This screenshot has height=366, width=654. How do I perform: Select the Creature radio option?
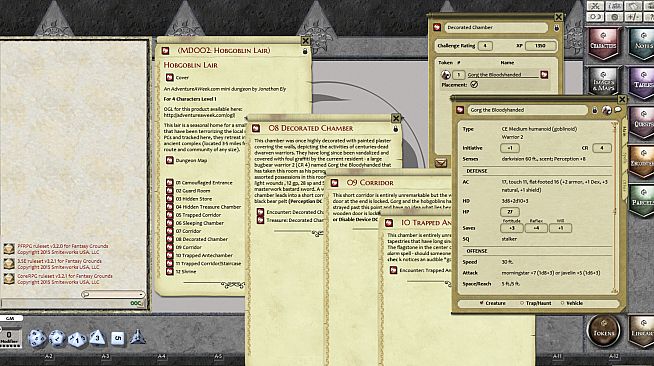492,303
